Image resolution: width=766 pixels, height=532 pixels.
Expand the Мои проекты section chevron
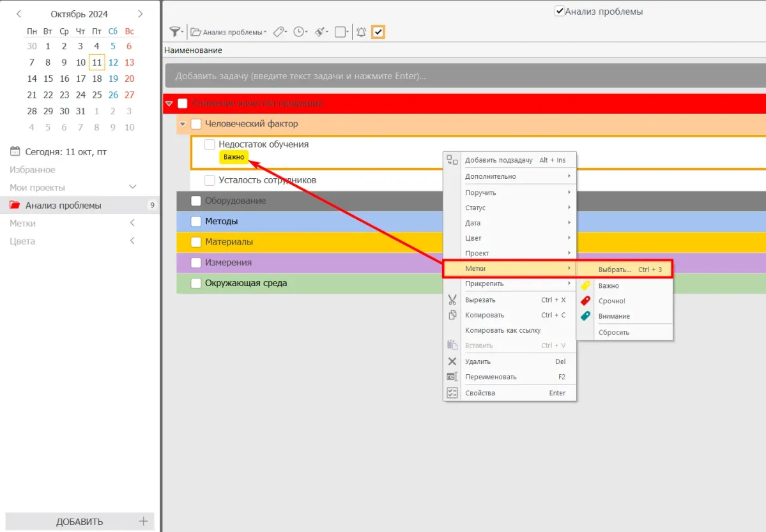pos(133,187)
